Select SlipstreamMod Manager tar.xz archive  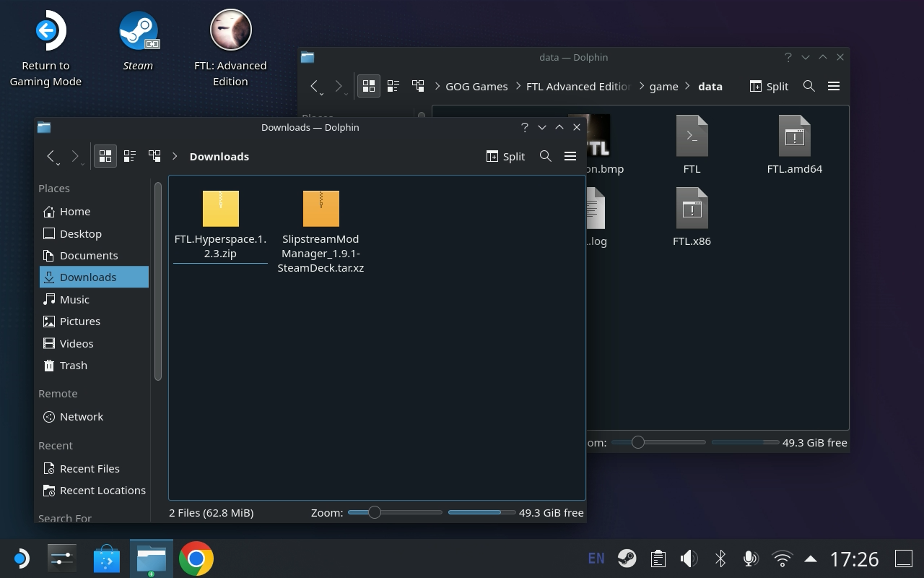pos(321,232)
